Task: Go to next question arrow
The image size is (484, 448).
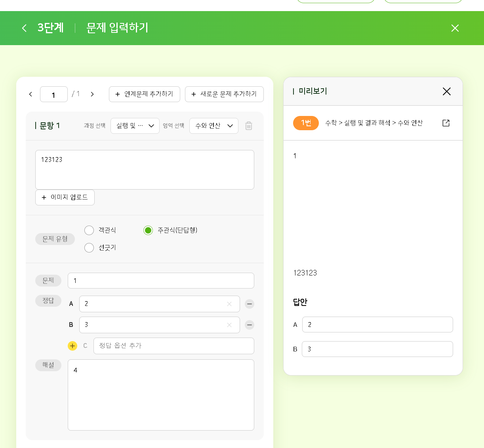Action: point(92,94)
